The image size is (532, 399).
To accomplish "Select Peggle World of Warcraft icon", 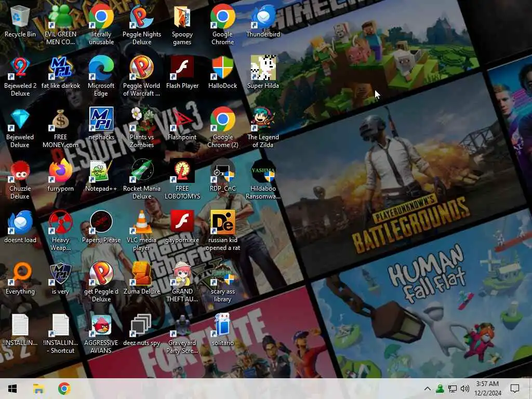I will point(142,69).
